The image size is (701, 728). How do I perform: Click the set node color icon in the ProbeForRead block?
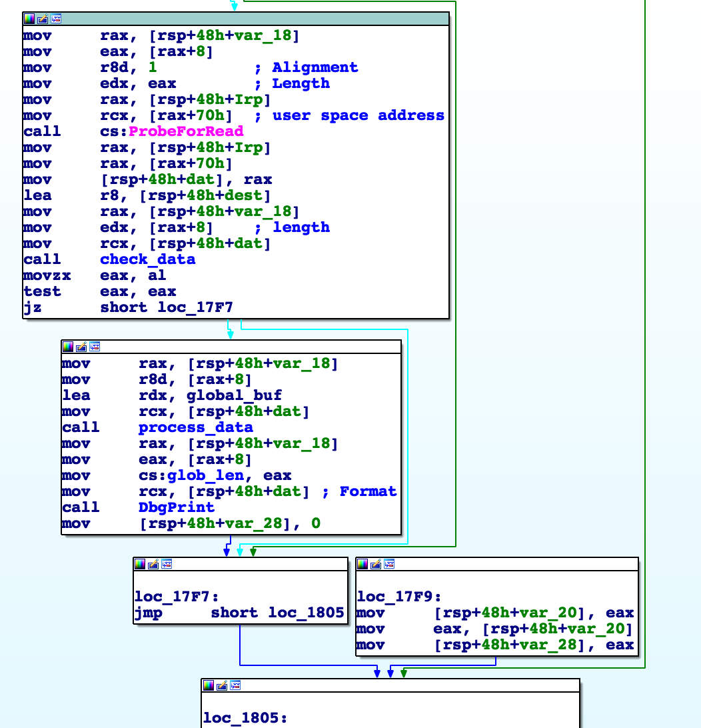pyautogui.click(x=29, y=19)
